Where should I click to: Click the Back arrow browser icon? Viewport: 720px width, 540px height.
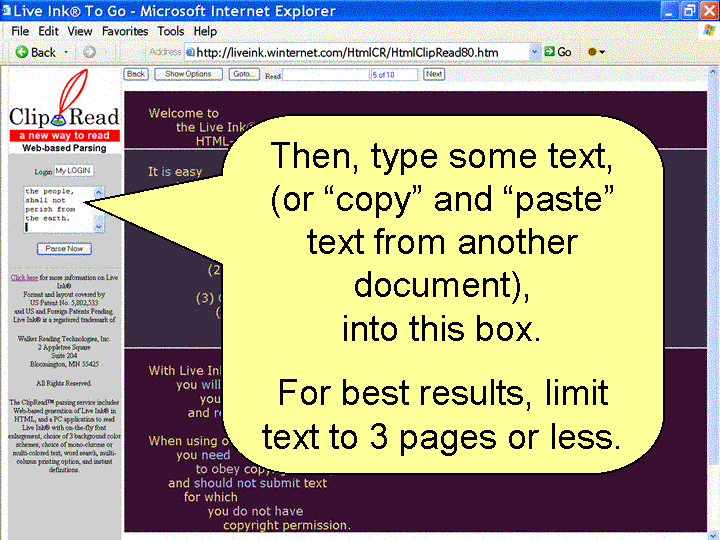point(20,52)
